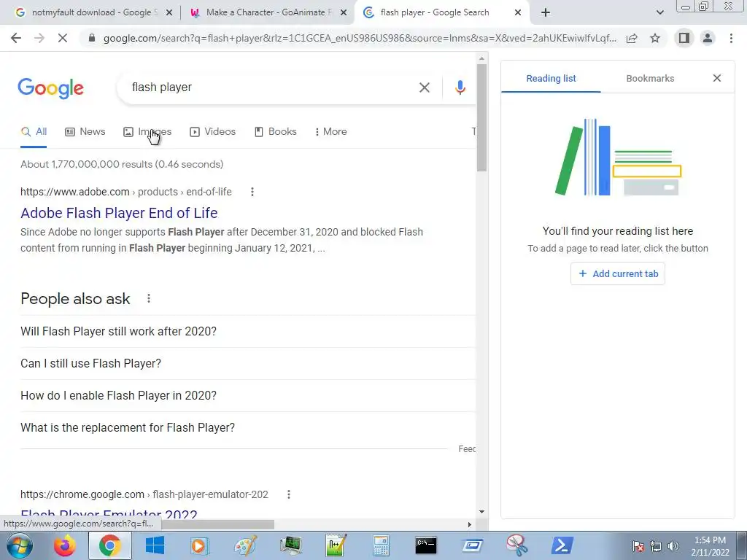
Task: Open the chrome.google.com flash-player-emulator URL
Action: pyautogui.click(x=144, y=495)
